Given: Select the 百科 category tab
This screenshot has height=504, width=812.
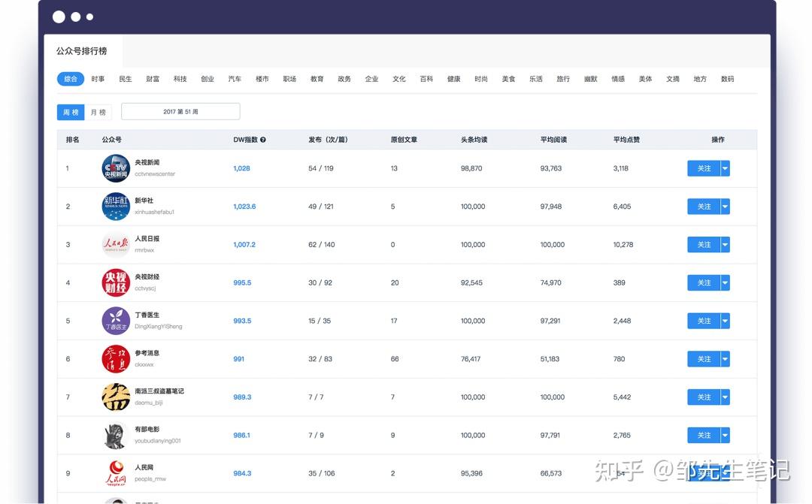Looking at the screenshot, I should [x=427, y=79].
